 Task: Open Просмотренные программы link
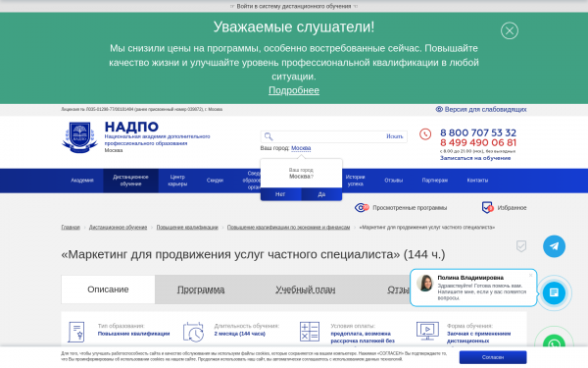point(410,208)
